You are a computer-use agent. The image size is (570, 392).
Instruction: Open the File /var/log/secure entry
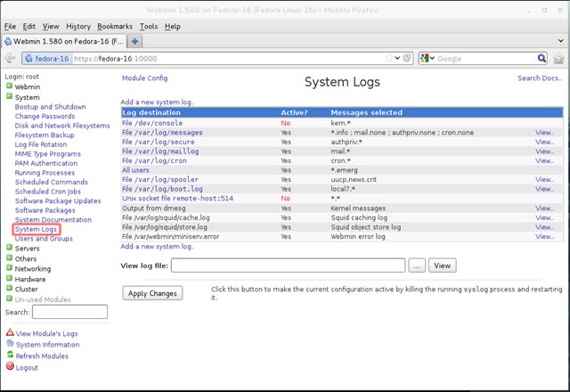[x=159, y=142]
